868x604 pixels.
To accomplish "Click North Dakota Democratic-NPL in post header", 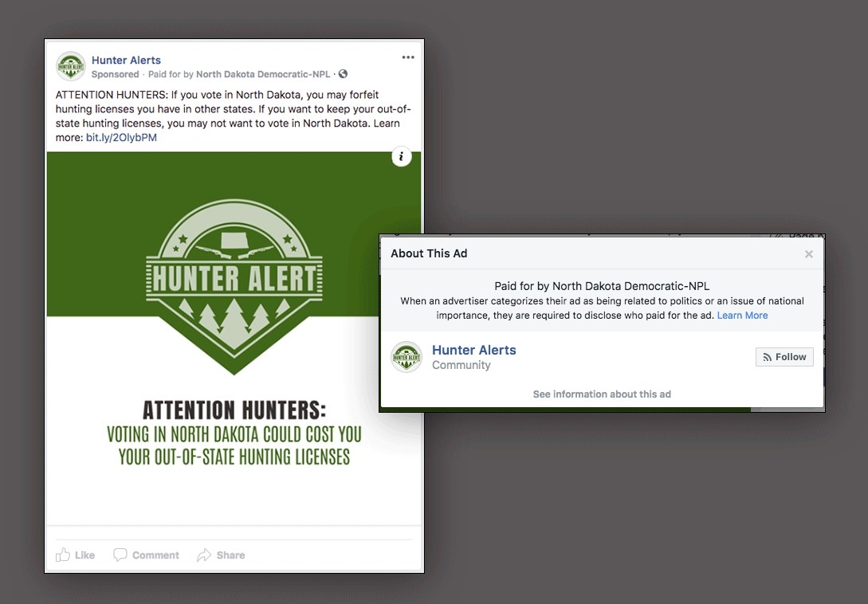I will (x=263, y=74).
